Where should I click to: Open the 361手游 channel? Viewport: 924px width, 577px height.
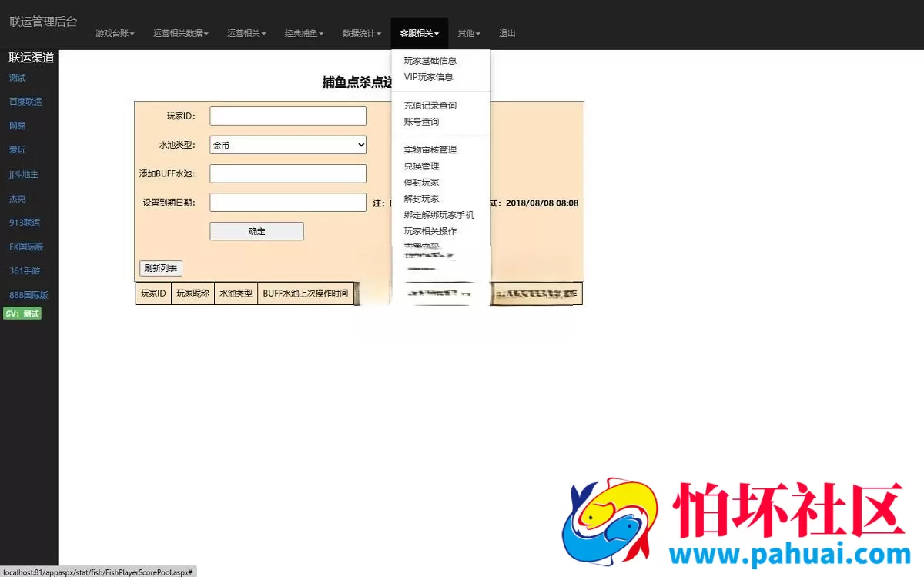click(x=25, y=271)
